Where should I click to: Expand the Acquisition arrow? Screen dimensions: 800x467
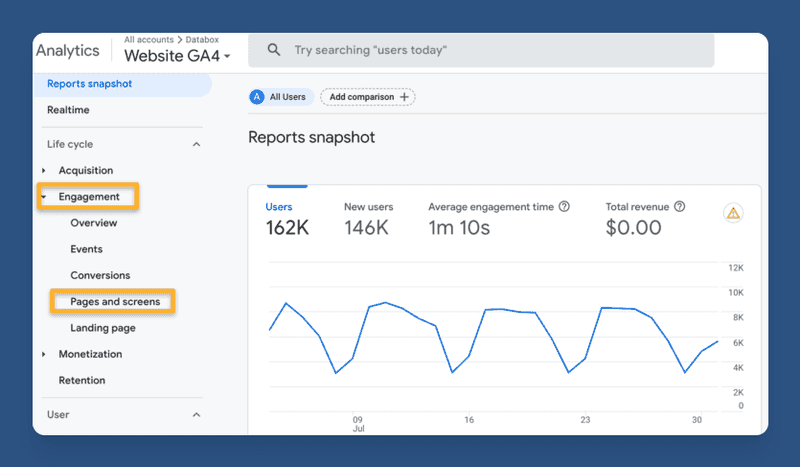click(44, 170)
